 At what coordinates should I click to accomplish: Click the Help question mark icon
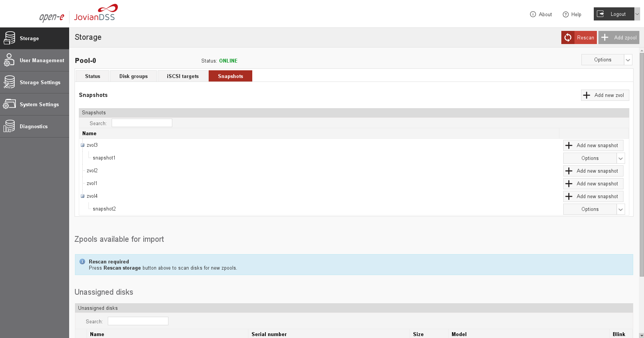(566, 14)
